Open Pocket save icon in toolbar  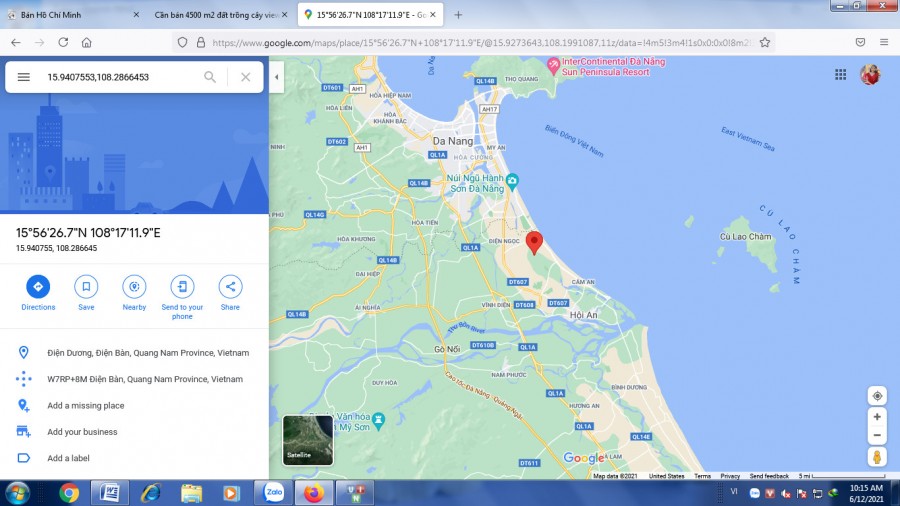(x=860, y=42)
